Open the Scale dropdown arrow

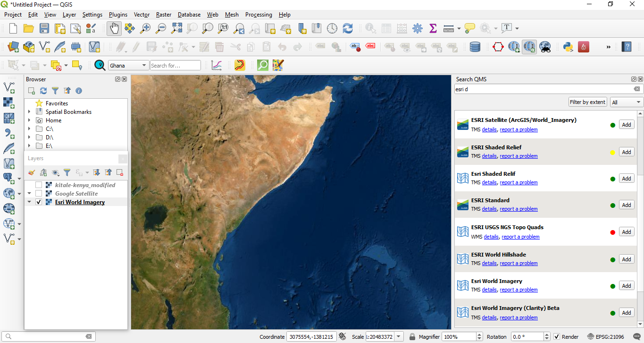[399, 337]
